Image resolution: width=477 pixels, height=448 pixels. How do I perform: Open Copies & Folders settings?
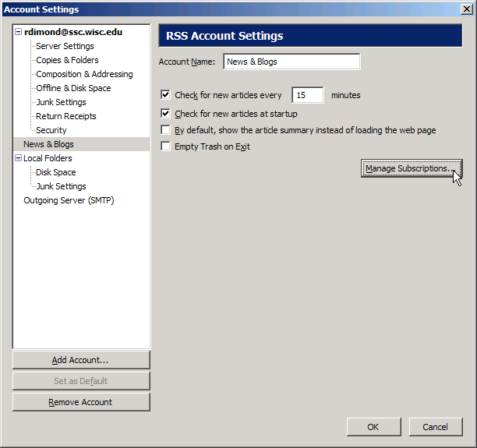[x=67, y=60]
